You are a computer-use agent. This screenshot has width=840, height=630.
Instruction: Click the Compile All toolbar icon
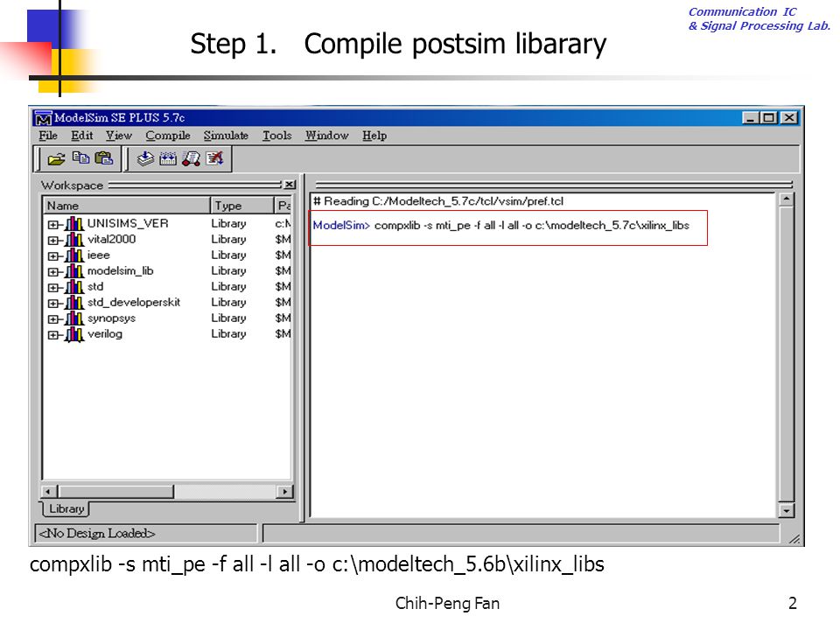click(x=168, y=158)
